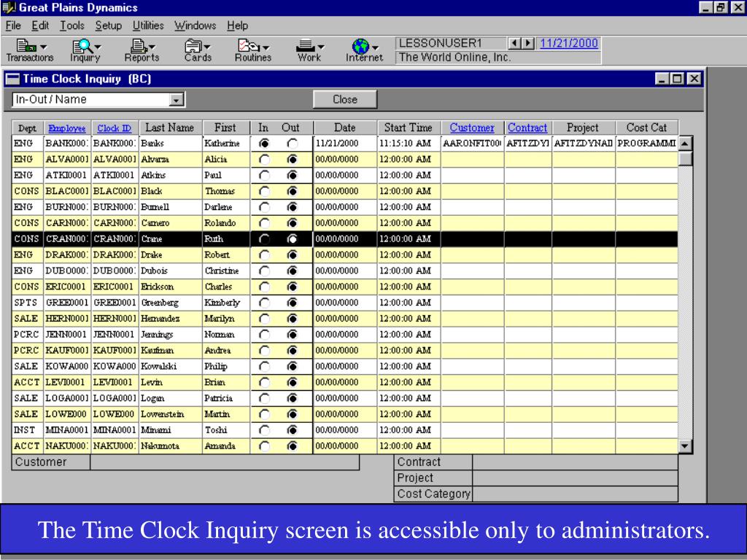747x560 pixels.
Task: Open the Routines toolbar icon
Action: 249,46
